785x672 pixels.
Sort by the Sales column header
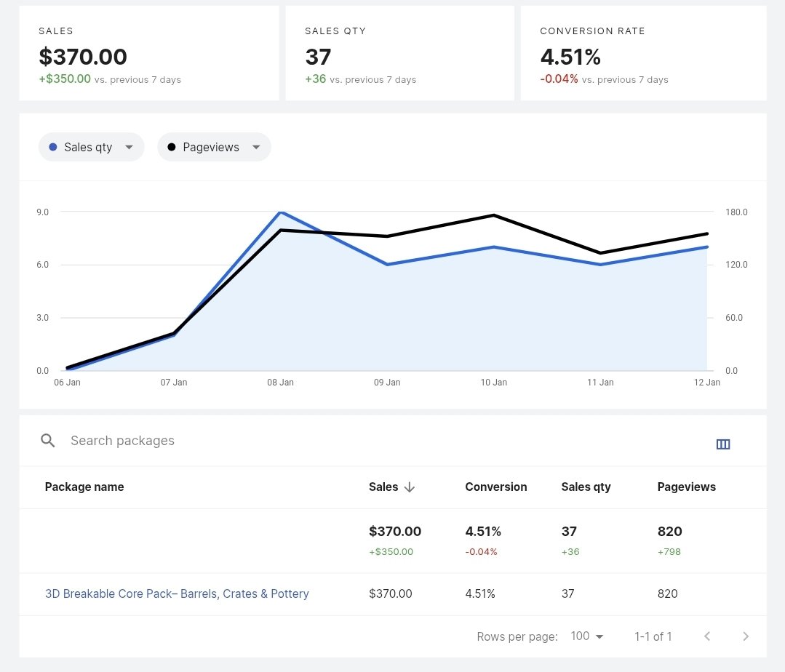click(383, 487)
